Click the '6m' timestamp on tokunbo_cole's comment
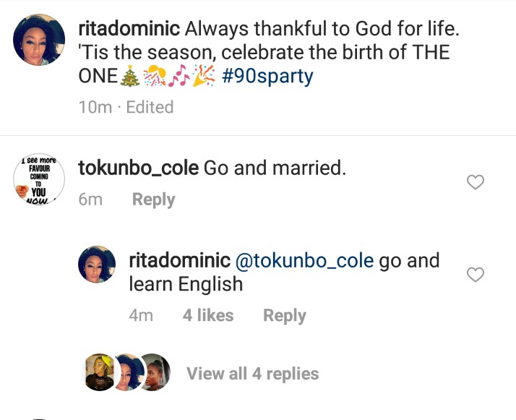The width and height of the screenshot is (516, 420). coord(90,200)
